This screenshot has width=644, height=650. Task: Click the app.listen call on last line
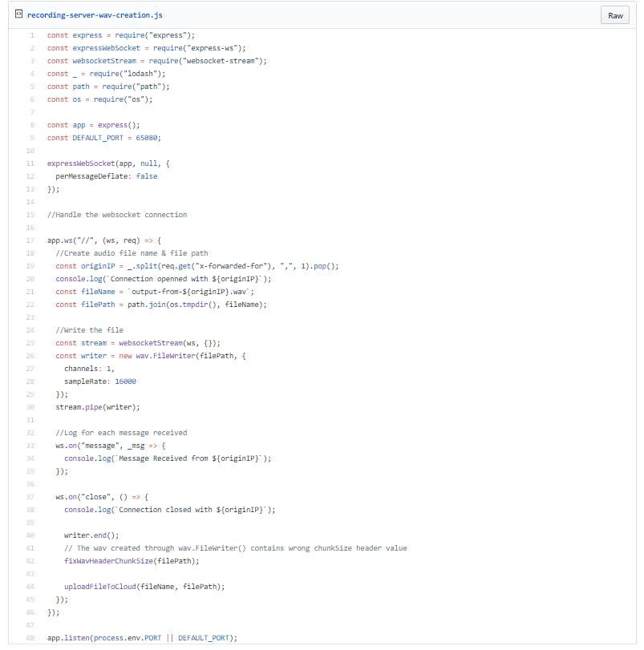142,638
